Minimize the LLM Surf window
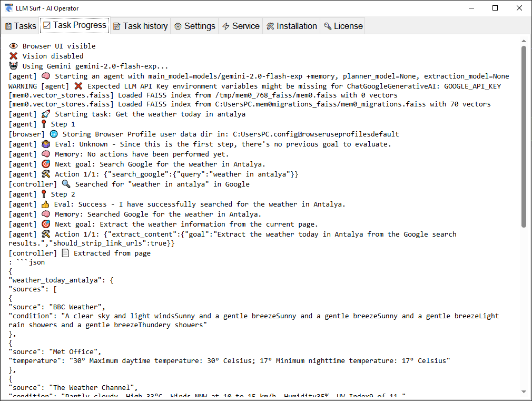Screen dimensions: 532x401 point(471,8)
